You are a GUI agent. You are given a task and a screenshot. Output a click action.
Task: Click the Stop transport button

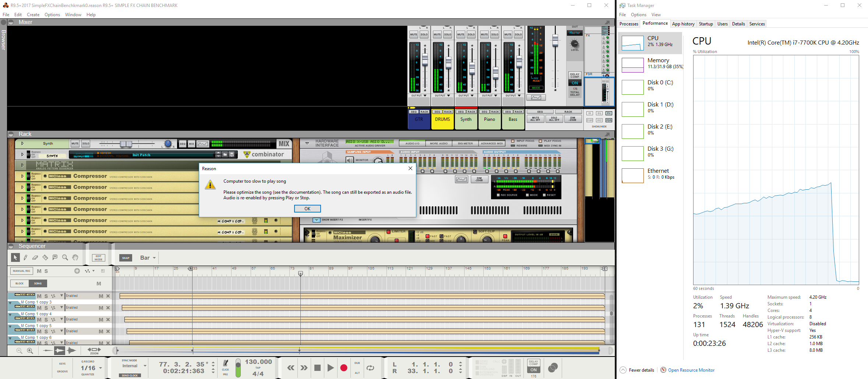(317, 368)
